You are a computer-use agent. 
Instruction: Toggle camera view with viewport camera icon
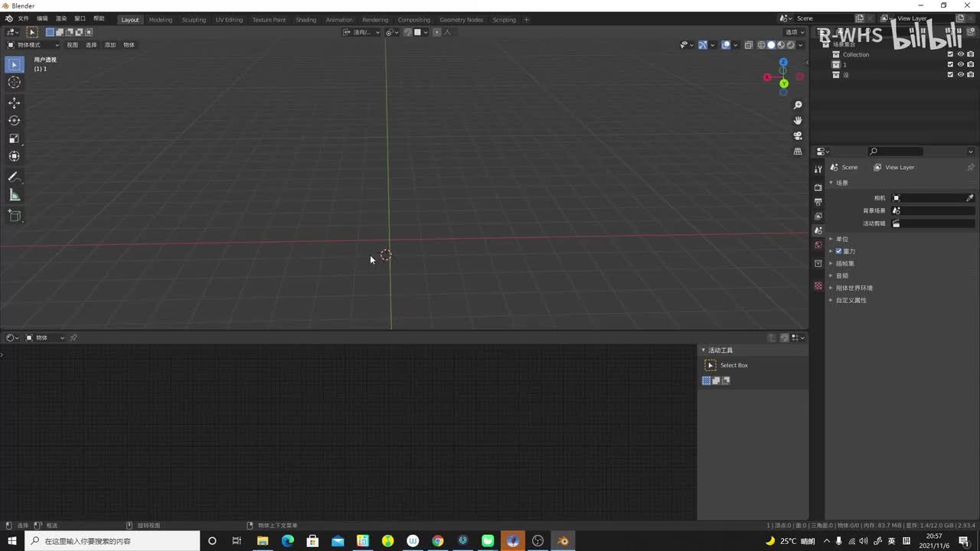pyautogui.click(x=798, y=135)
